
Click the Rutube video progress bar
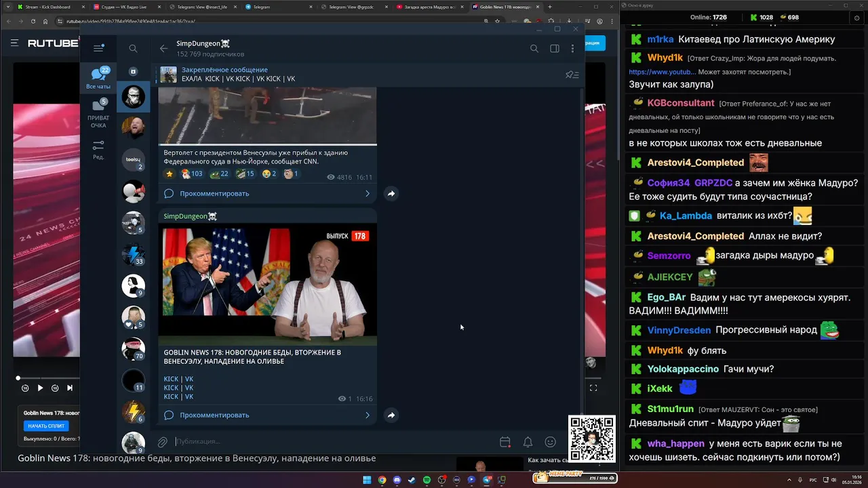tap(47, 378)
